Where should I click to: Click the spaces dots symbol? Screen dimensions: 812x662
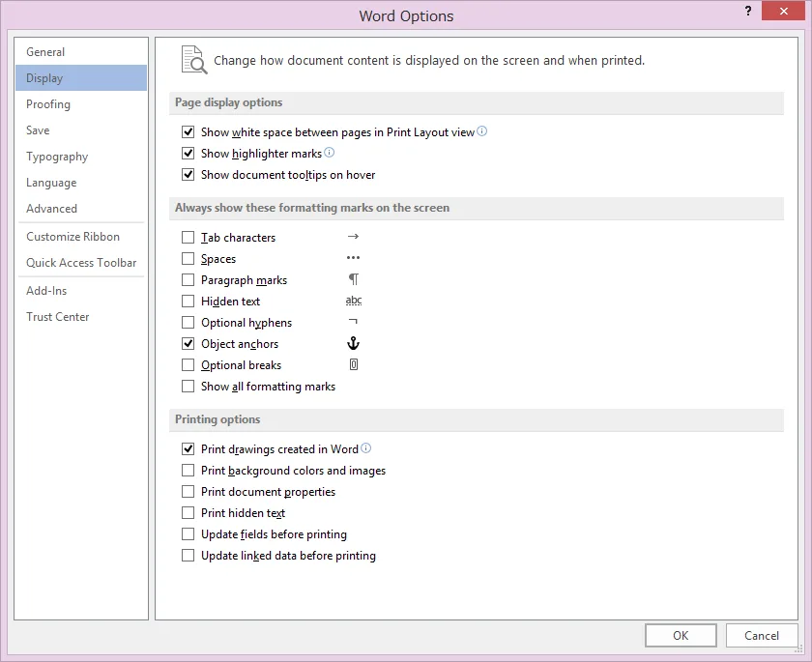(353, 258)
